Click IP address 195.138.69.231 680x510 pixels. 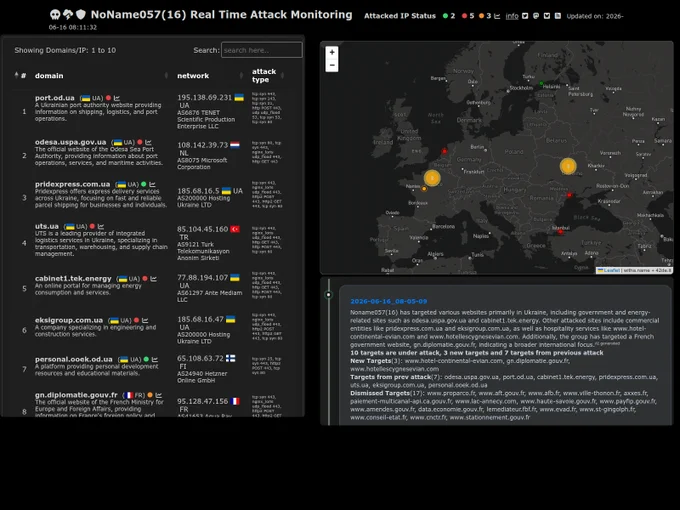coord(204,98)
